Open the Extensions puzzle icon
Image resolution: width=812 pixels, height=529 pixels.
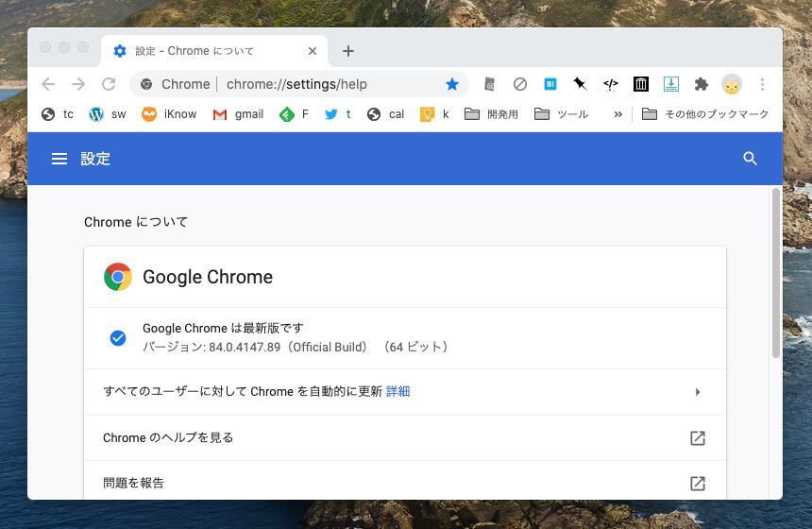(701, 84)
